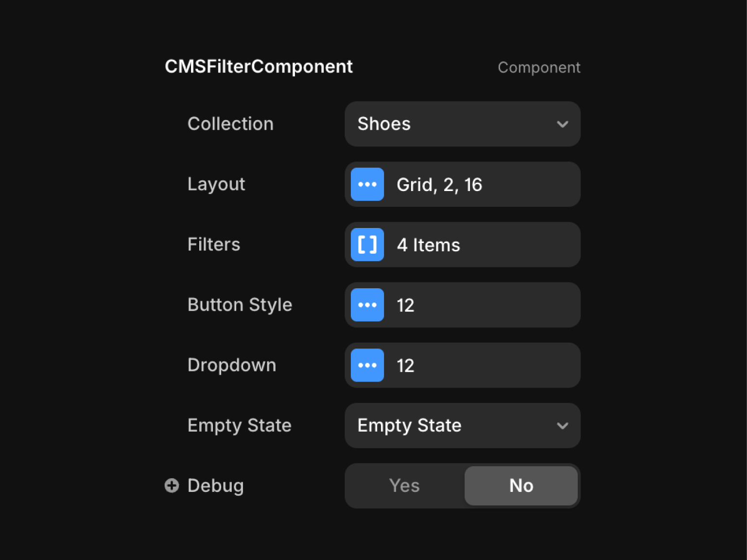
Task: Click the Debug property label
Action: pos(215,486)
